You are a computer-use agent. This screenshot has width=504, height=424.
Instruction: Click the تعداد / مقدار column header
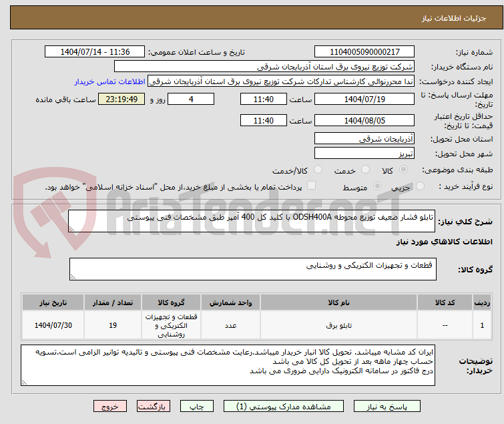tap(113, 302)
